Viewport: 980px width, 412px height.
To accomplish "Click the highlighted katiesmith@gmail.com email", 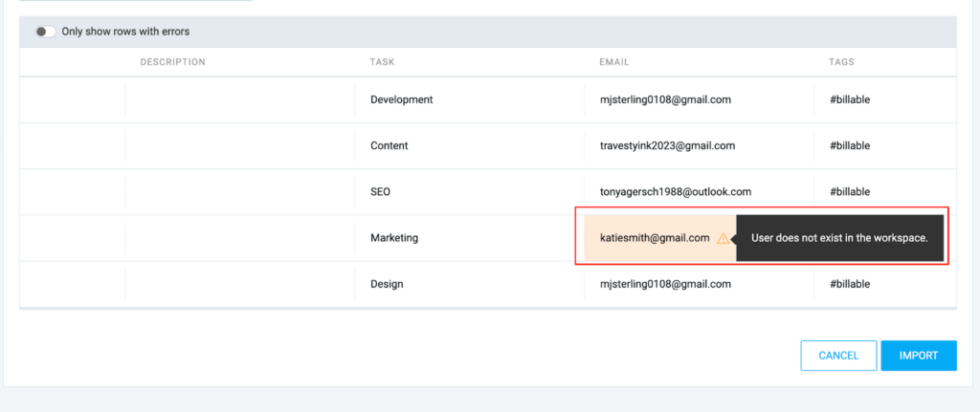I will pos(654,238).
